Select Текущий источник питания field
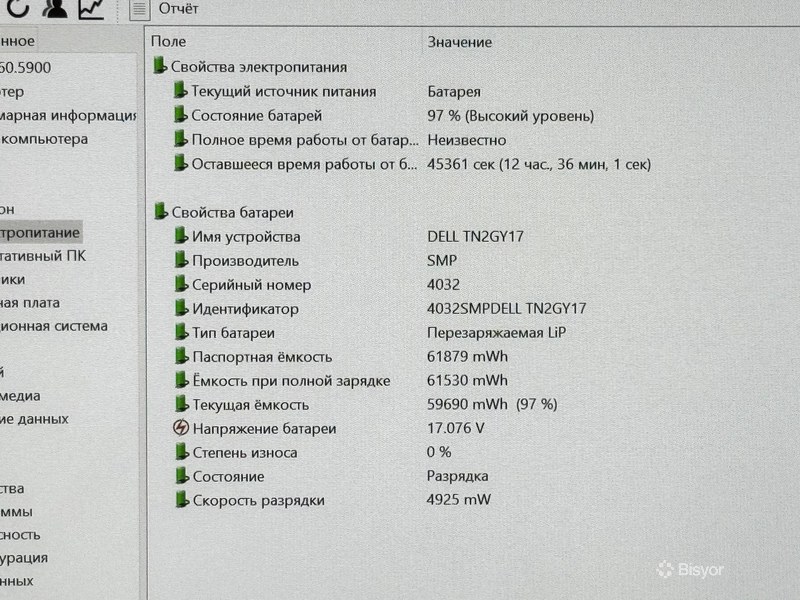Screen dimensions: 800x600 click(284, 91)
